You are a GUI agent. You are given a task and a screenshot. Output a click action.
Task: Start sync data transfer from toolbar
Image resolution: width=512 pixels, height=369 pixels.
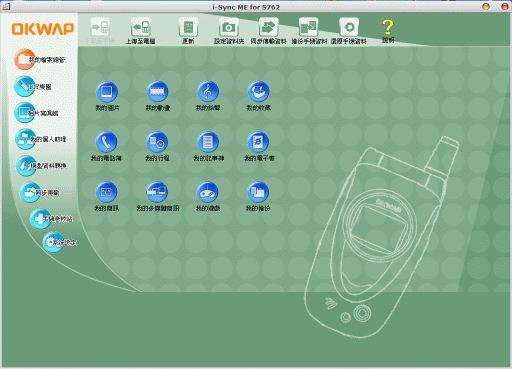pos(269,28)
